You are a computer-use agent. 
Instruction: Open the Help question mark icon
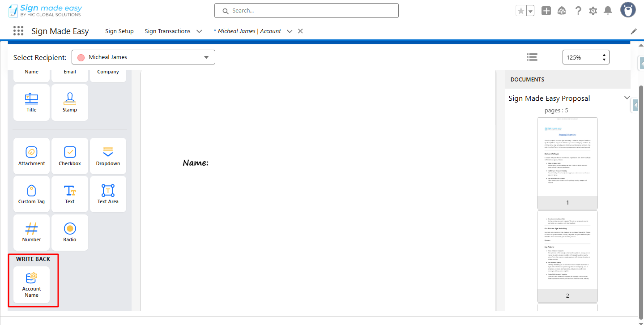(578, 11)
